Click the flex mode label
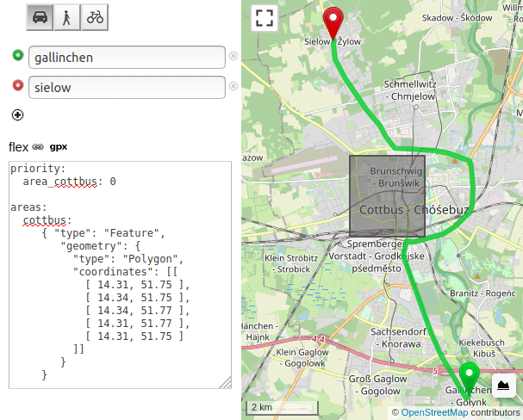Viewport: 523px width, 420px height. 18,147
